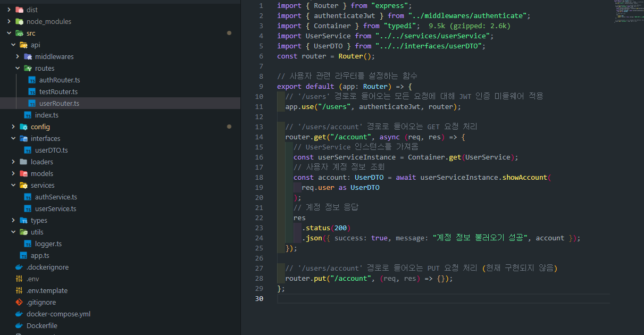Click the src folder icon
Viewport: 644px width, 335px height.
20,33
